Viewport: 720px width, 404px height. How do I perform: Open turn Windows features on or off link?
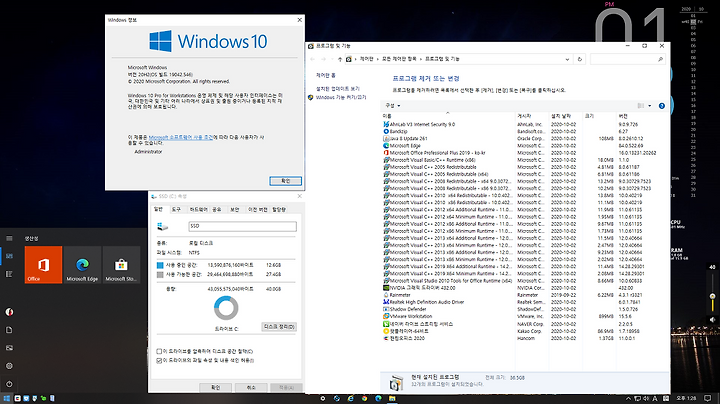pyautogui.click(x=341, y=97)
